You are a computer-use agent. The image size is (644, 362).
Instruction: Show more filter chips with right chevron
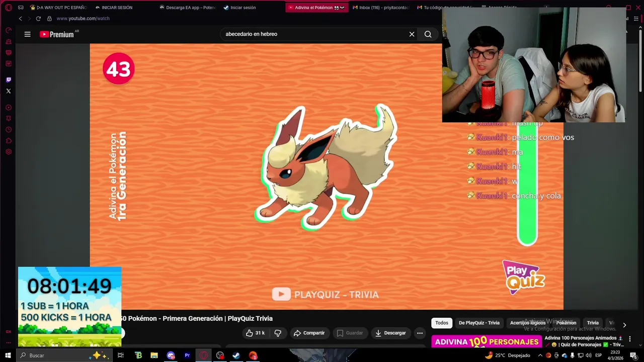[x=624, y=325]
